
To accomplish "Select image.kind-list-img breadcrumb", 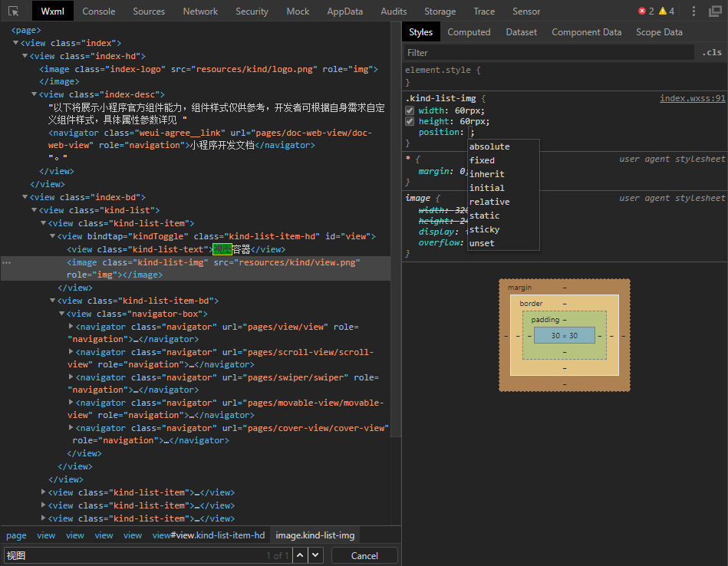I will (315, 535).
